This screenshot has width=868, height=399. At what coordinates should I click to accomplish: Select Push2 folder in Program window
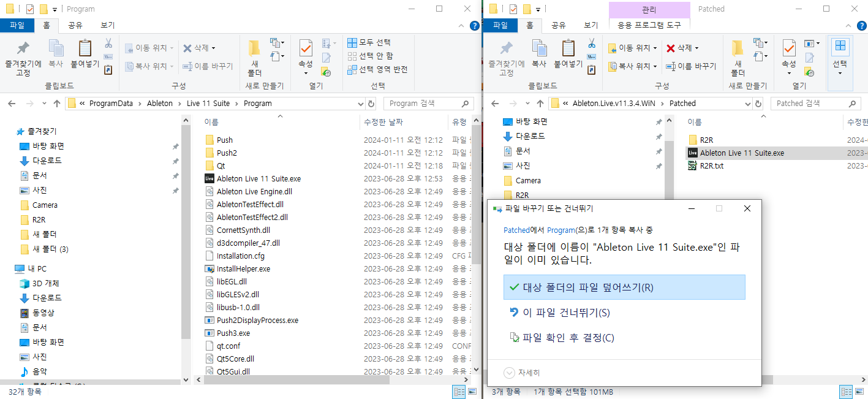click(227, 153)
